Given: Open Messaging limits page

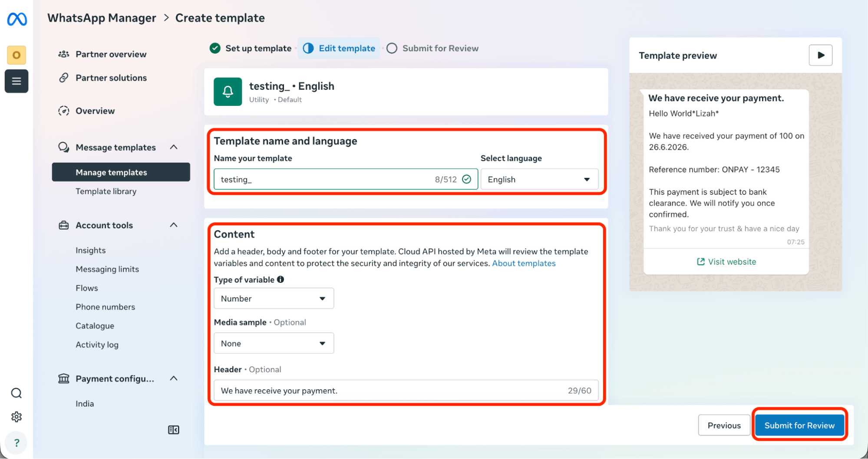Looking at the screenshot, I should point(107,269).
